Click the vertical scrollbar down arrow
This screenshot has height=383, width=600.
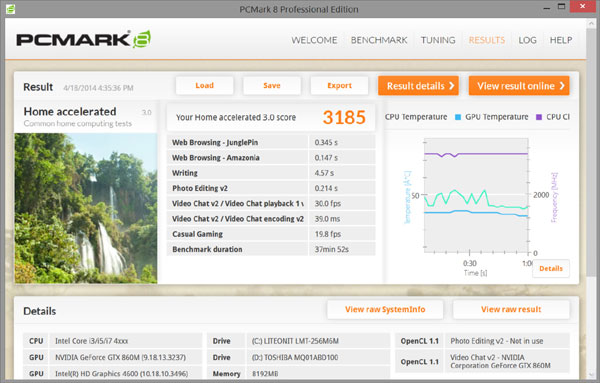pyautogui.click(x=591, y=375)
